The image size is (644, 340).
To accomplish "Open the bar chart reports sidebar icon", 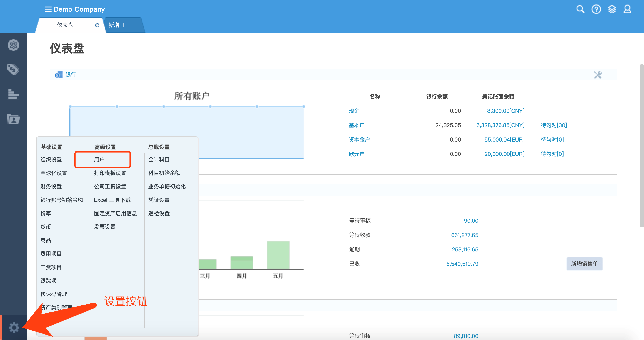I will coord(13,94).
